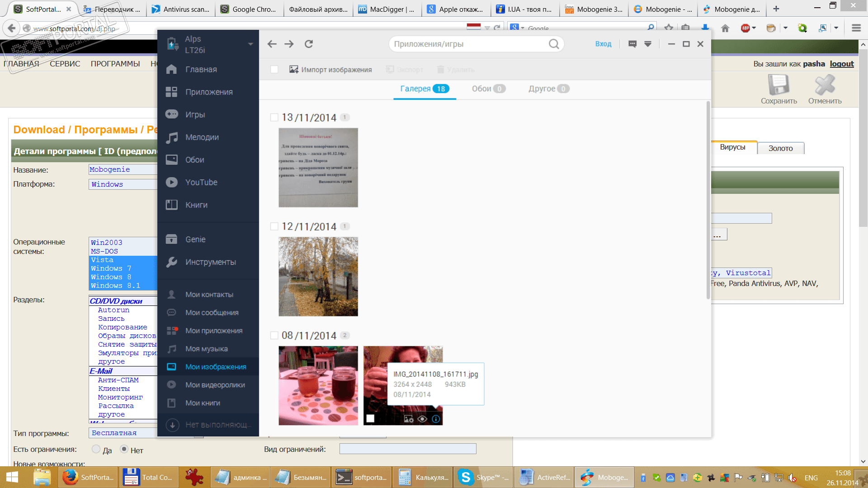Click the search magnifier in Приложения/игры field
This screenshot has height=488, width=868.
click(554, 44)
